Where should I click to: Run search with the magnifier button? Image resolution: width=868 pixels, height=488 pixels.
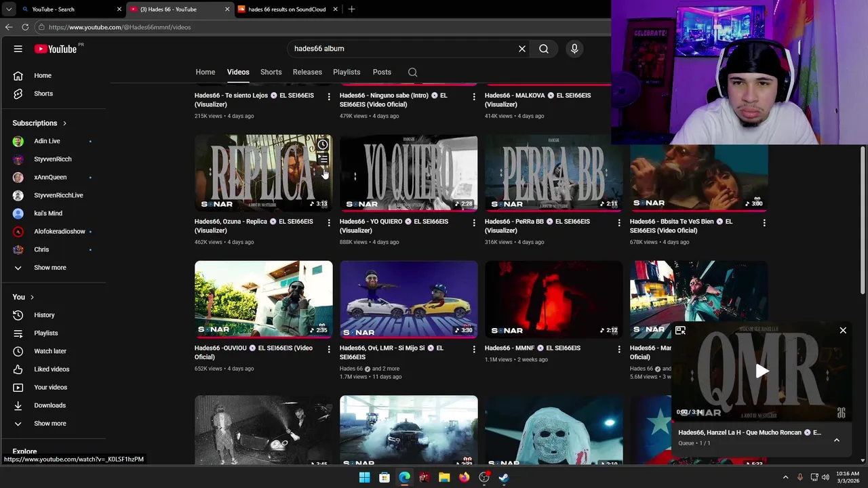[x=544, y=49]
